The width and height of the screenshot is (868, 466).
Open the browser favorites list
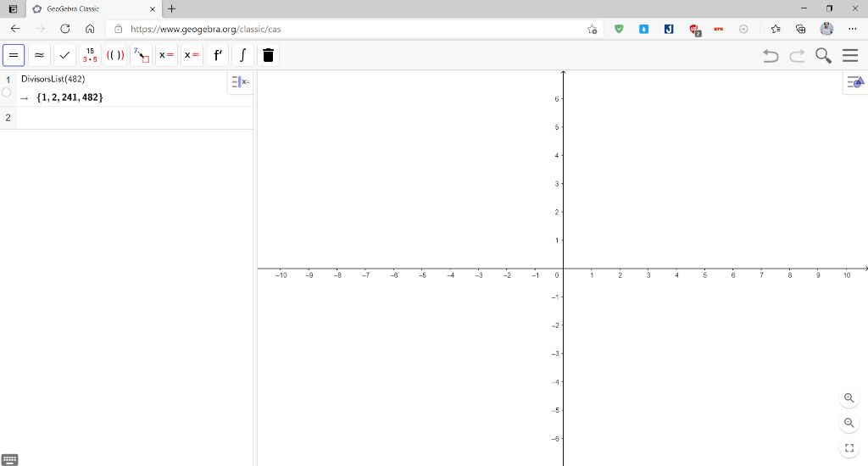(776, 29)
